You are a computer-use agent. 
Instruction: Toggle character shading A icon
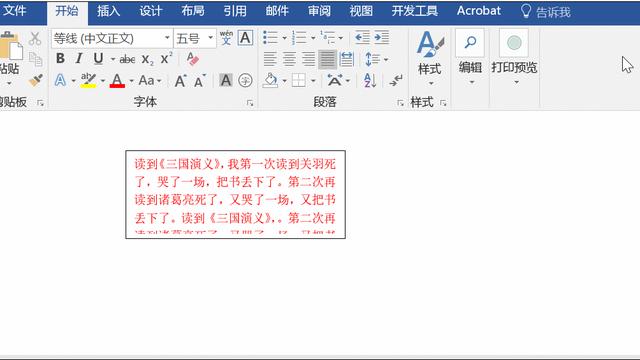(x=226, y=80)
